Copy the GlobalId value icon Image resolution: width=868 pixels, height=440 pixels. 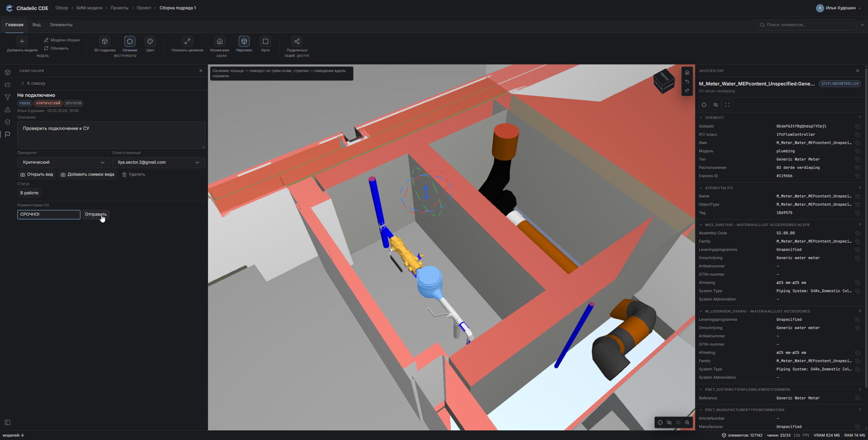click(x=858, y=126)
